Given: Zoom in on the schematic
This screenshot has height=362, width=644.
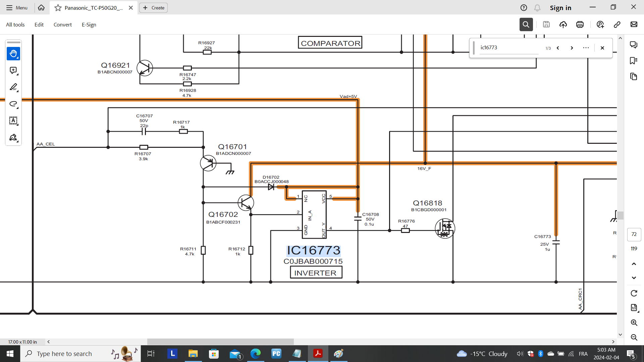Looking at the screenshot, I should click(x=634, y=322).
